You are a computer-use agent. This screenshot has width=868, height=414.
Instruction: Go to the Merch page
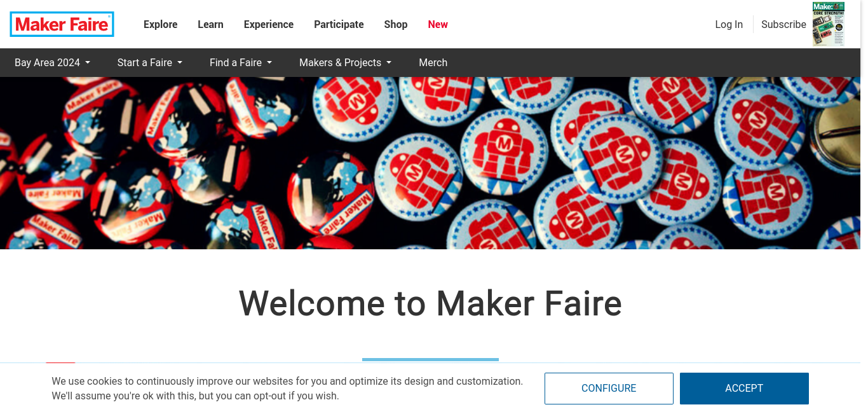point(433,62)
